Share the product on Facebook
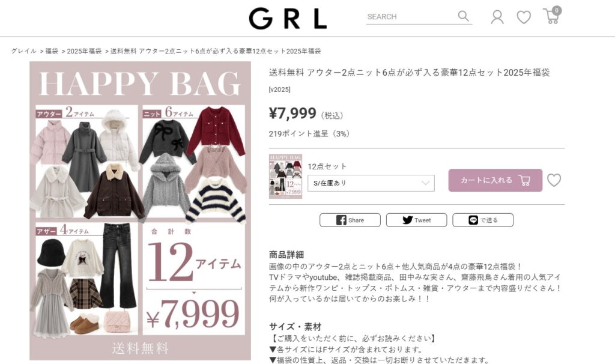 (350, 220)
